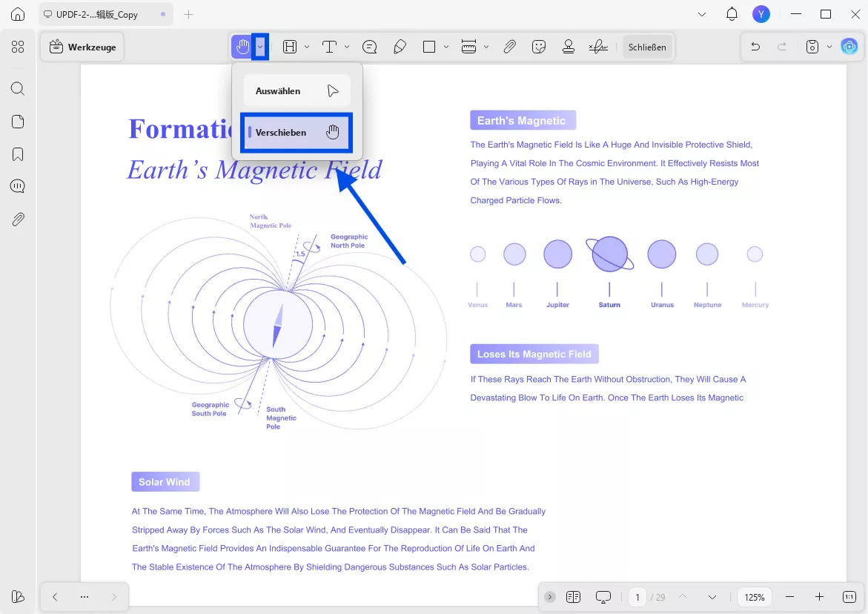Start slideshow presentation mode
This screenshot has height=614, width=868.
click(x=603, y=597)
